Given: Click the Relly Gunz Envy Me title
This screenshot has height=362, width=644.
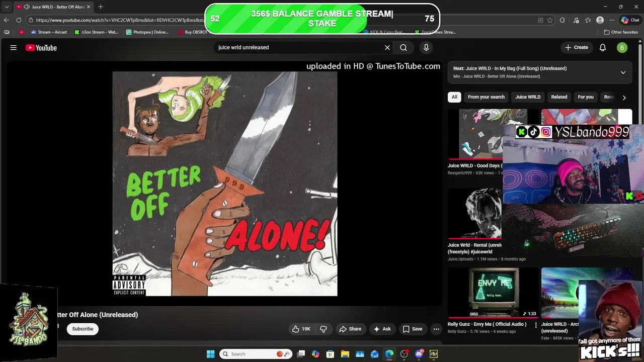Looking at the screenshot, I should pos(487,324).
